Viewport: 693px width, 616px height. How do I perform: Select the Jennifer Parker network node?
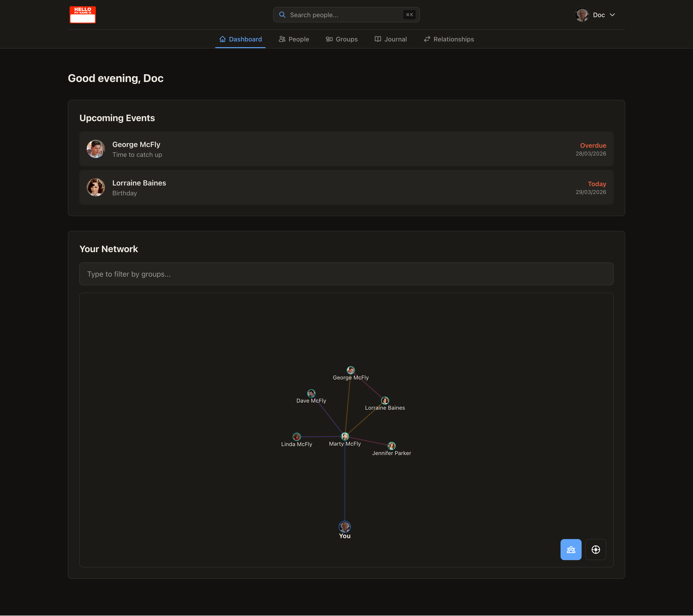pos(392,446)
